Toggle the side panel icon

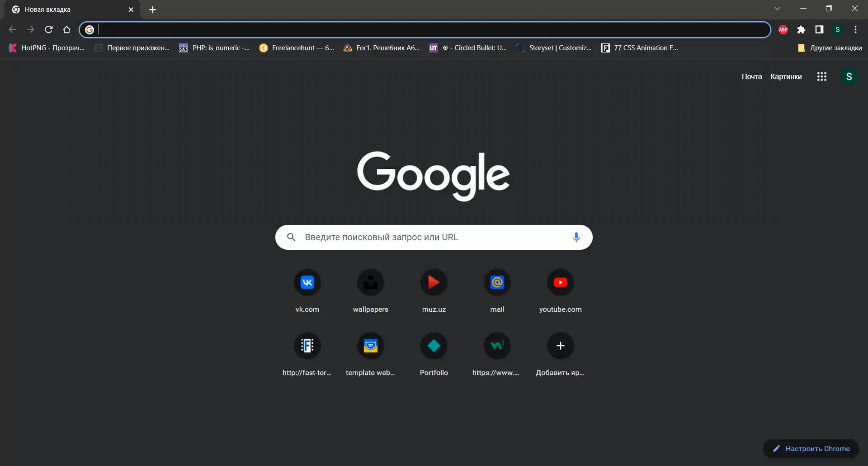click(x=819, y=29)
